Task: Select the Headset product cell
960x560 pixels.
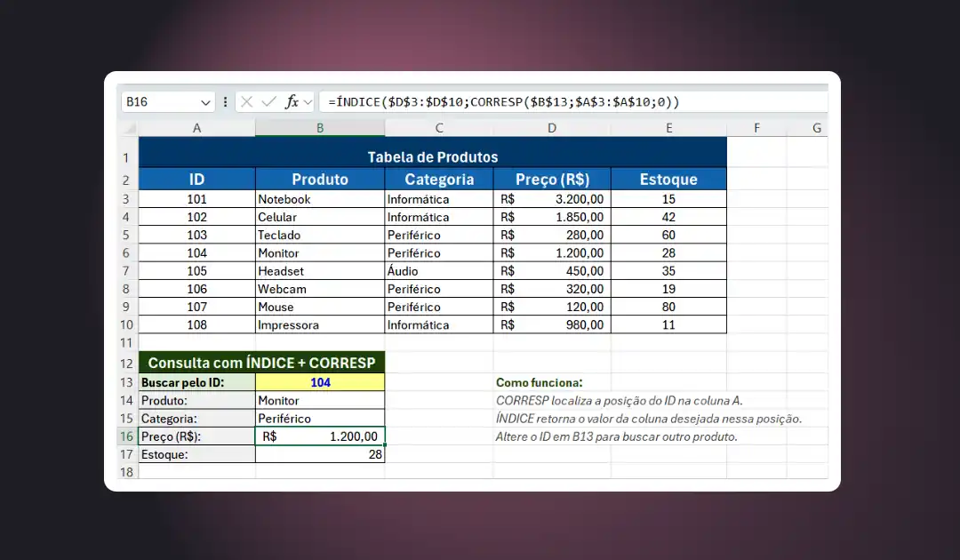Action: tap(320, 270)
